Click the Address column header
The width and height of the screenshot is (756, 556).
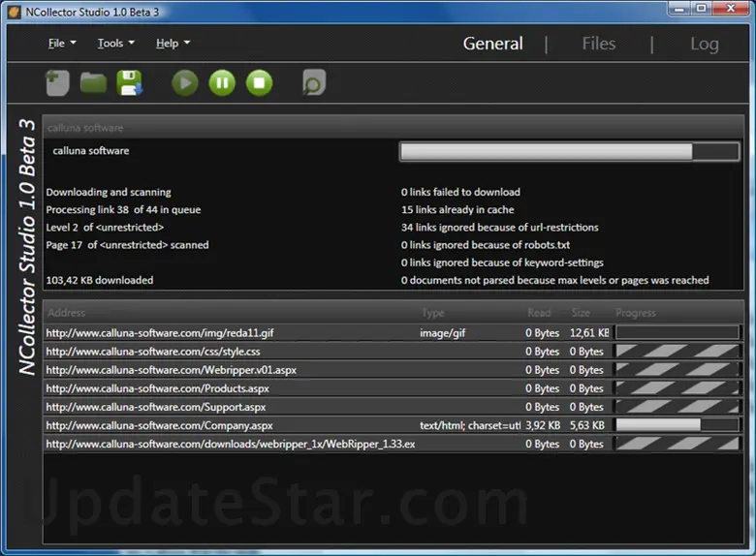pyautogui.click(x=67, y=313)
